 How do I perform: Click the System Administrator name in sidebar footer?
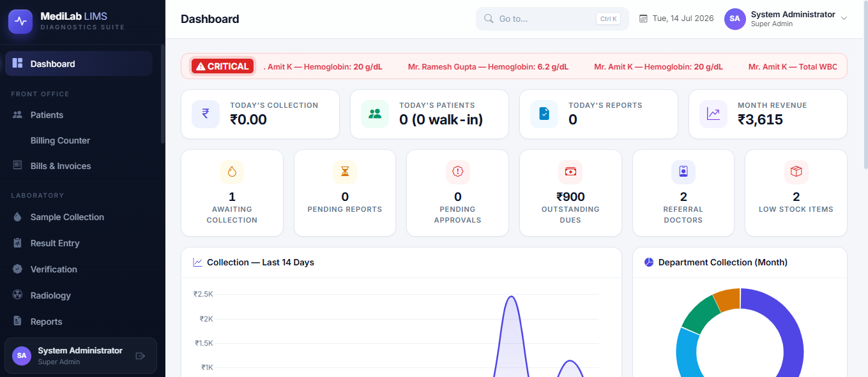[x=80, y=350]
